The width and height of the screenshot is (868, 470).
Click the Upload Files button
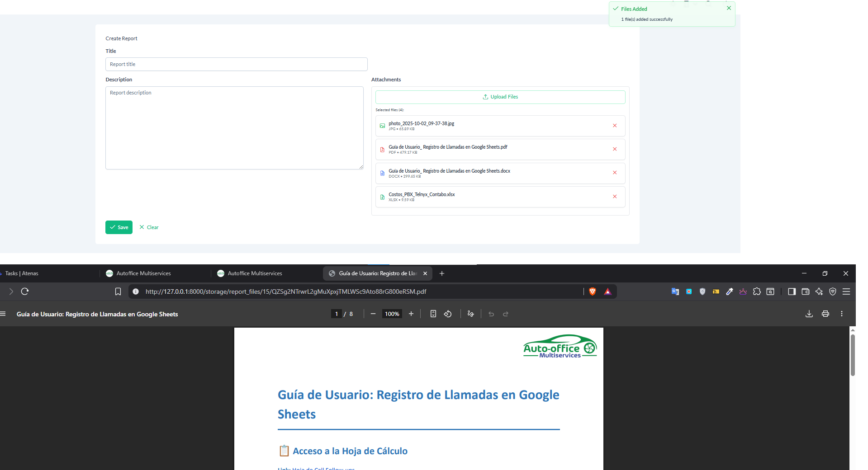pos(500,97)
